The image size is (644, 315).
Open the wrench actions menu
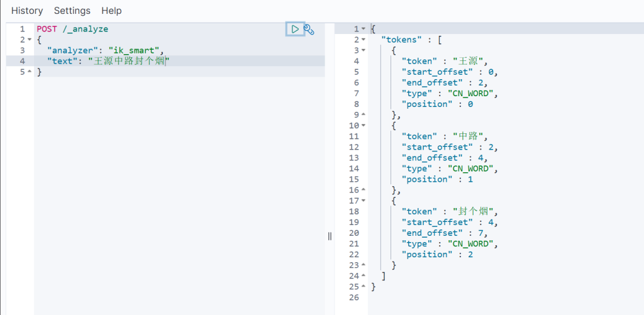(309, 29)
